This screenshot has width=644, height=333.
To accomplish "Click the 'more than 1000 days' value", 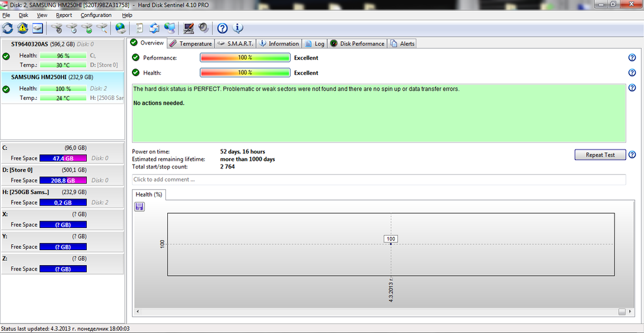I will [248, 159].
